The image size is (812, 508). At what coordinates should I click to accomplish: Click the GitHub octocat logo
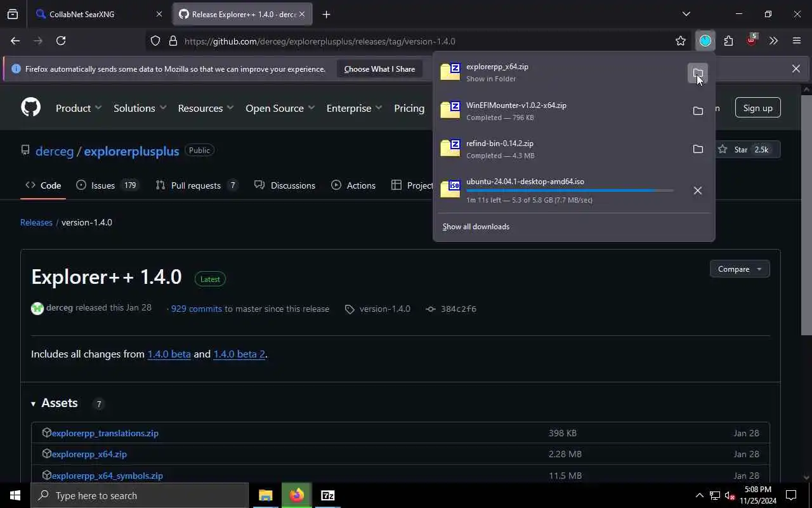[x=30, y=107]
